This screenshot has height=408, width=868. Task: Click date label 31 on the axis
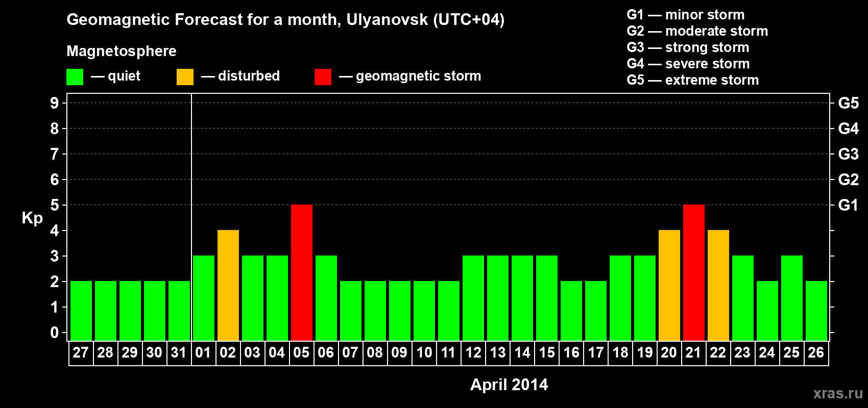tap(179, 353)
